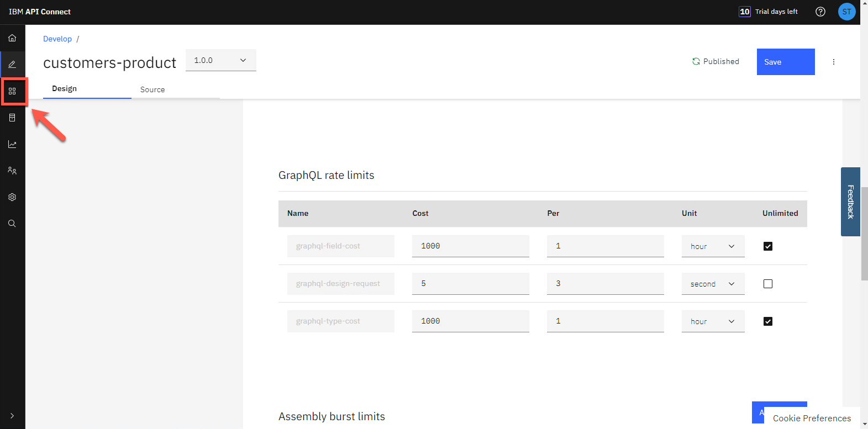The height and width of the screenshot is (429, 868).
Task: Open the Manage catalogs grid icon
Action: [x=12, y=91]
